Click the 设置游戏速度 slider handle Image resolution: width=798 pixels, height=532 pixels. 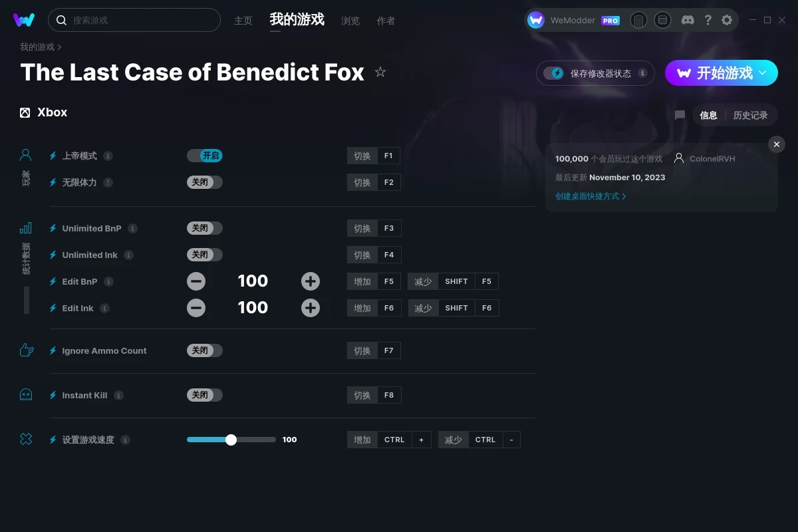231,440
